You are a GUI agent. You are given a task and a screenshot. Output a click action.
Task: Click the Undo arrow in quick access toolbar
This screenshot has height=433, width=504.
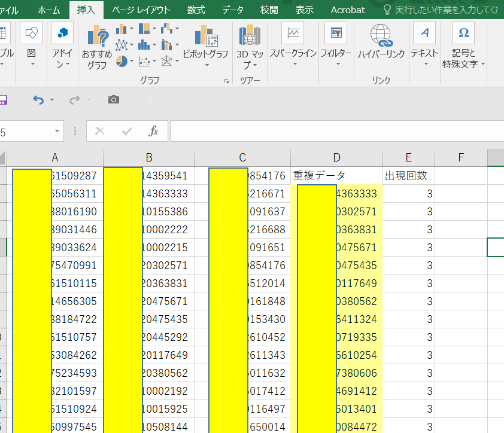point(38,100)
